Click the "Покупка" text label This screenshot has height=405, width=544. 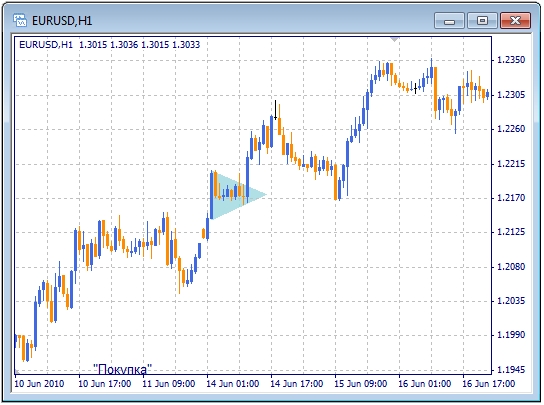(122, 369)
